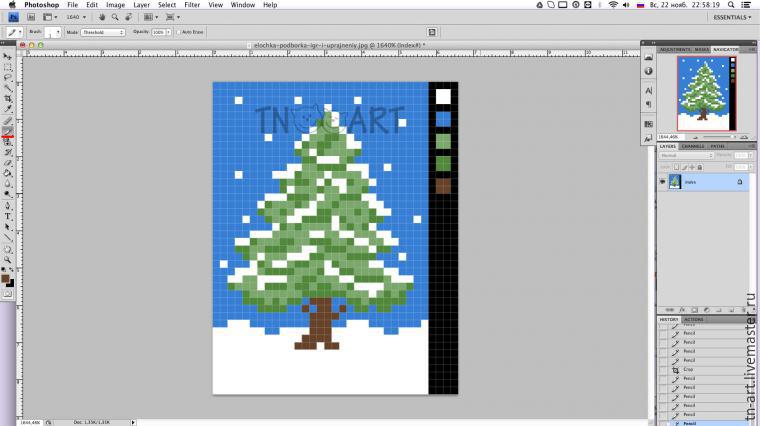Image resolution: width=760 pixels, height=426 pixels.
Task: Select the Lasso tool
Action: (7, 78)
